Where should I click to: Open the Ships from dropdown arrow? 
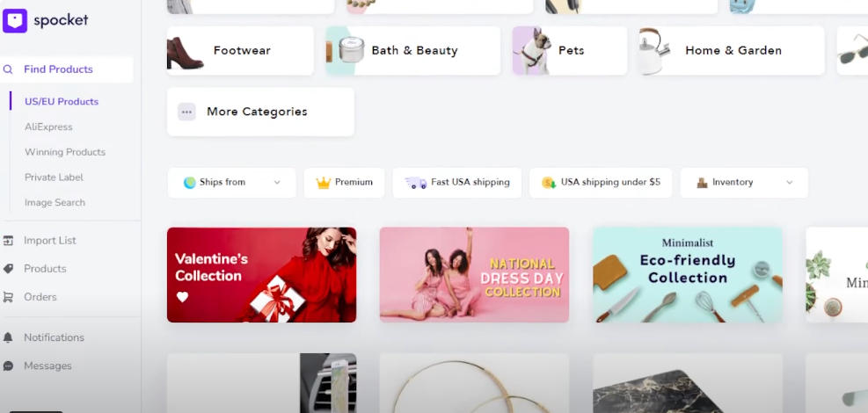pyautogui.click(x=277, y=183)
